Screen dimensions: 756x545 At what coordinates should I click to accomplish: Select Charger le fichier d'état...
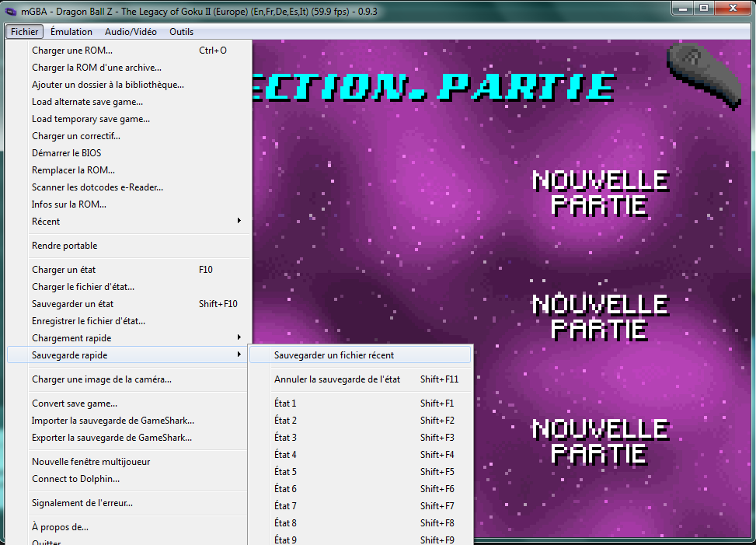click(129, 287)
